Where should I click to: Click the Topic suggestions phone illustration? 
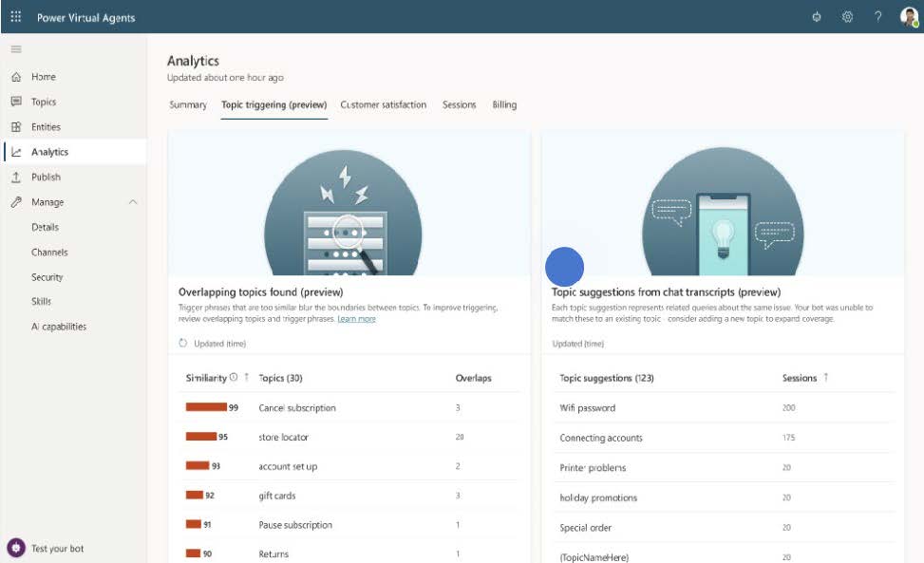(x=723, y=212)
